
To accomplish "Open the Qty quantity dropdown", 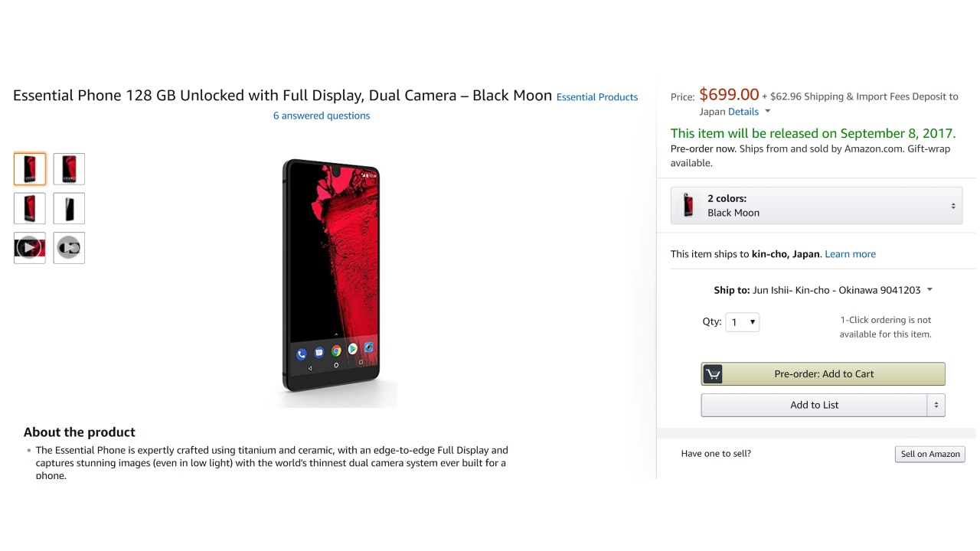I will pos(743,322).
